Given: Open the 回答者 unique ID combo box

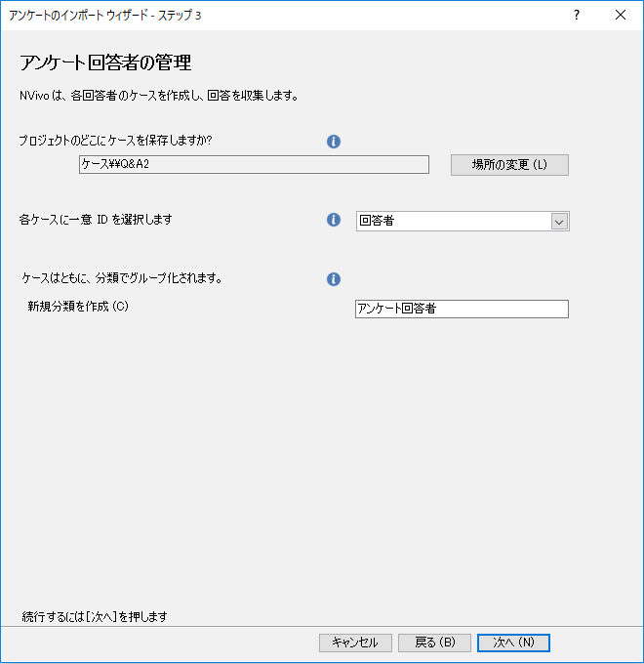Looking at the screenshot, I should [453, 221].
